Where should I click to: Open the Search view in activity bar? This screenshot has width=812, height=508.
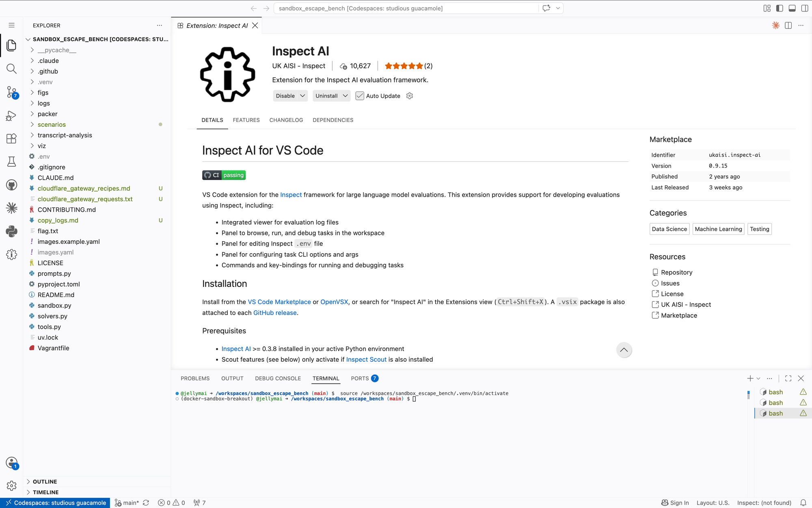point(11,69)
